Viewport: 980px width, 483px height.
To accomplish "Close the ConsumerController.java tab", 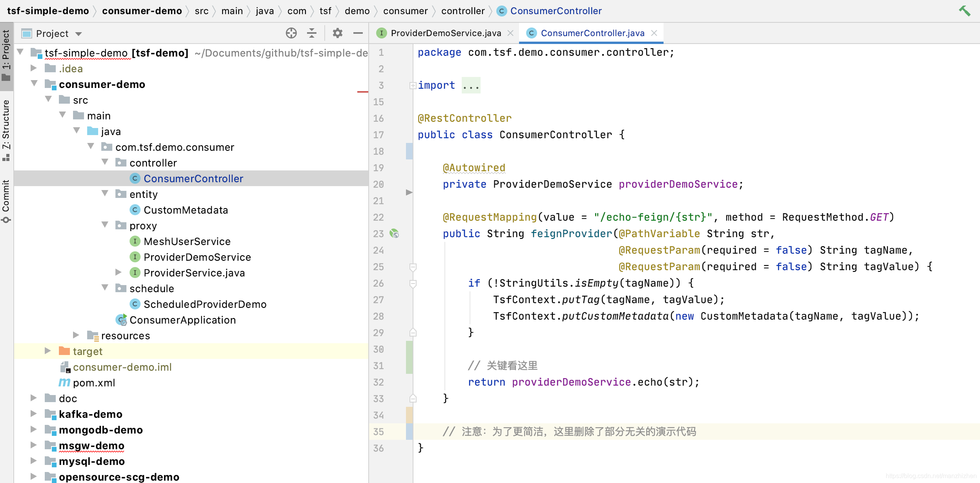I will (x=654, y=33).
